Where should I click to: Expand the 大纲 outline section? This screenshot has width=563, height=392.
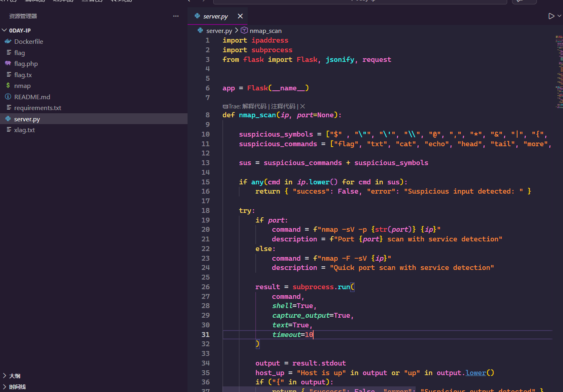pos(15,376)
